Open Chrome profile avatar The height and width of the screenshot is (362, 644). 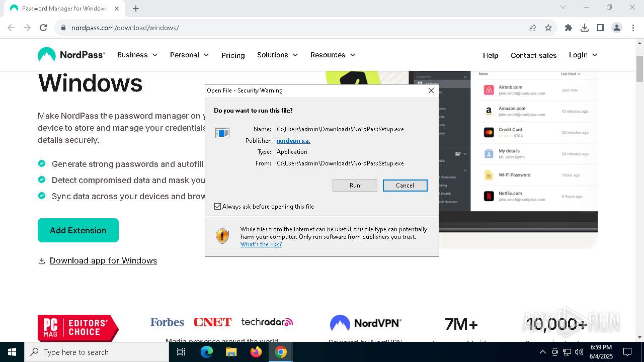617,28
